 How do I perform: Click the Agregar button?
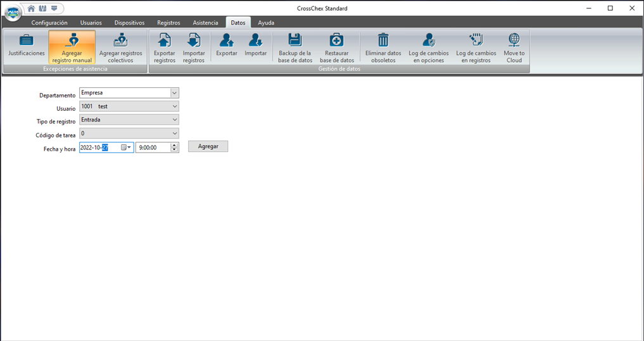tap(208, 147)
